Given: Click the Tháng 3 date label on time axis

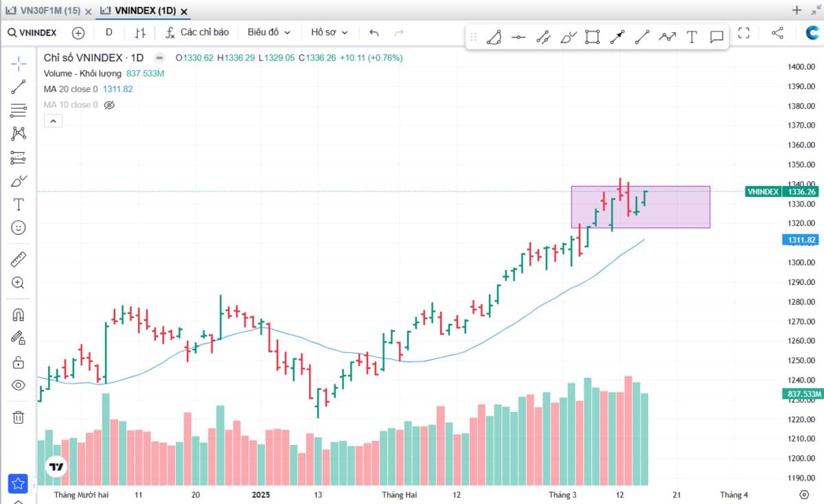Looking at the screenshot, I should 562,494.
